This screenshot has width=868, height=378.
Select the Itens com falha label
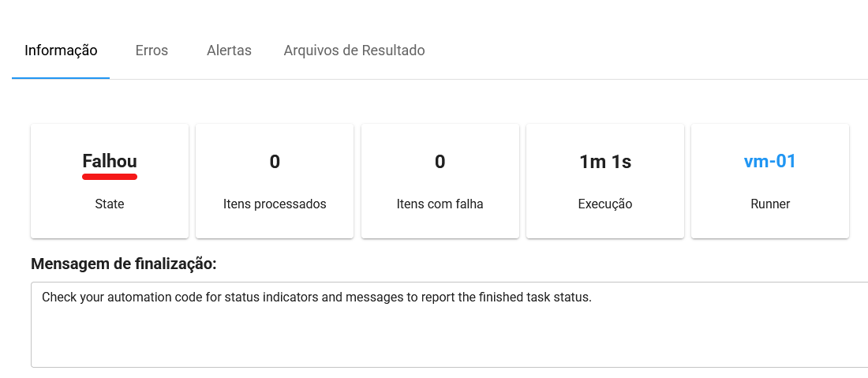[440, 204]
